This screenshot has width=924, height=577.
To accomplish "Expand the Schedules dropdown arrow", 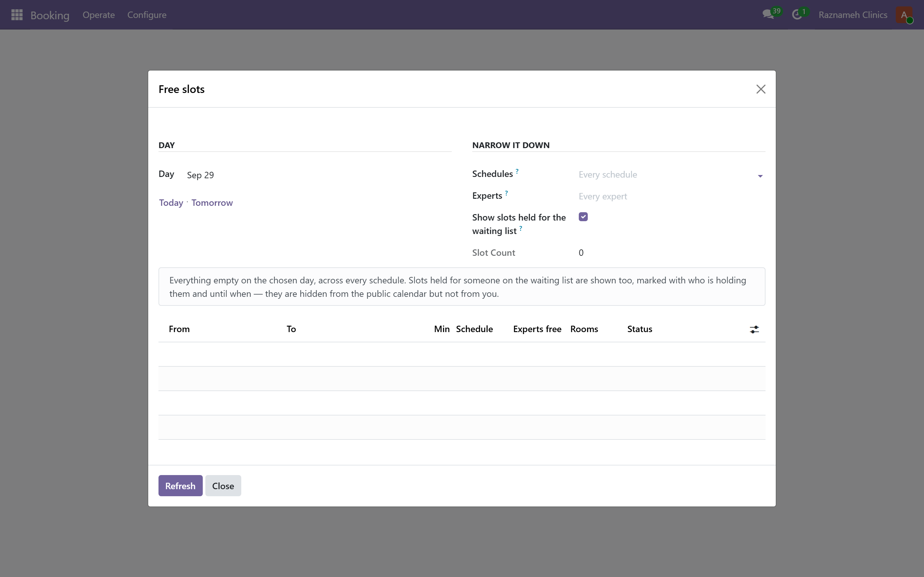I will coord(760,176).
